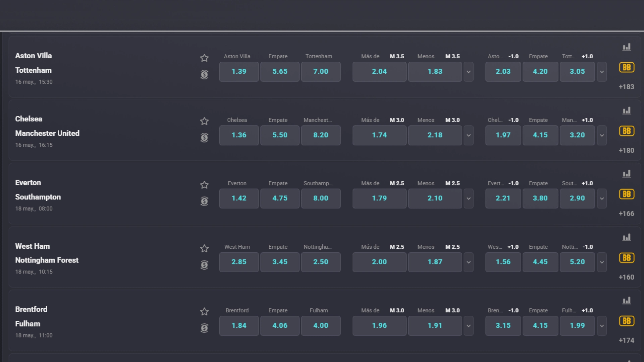Open Bet Builder BB for Chelsea match
Screen dimensions: 644x362
pyautogui.click(x=627, y=131)
